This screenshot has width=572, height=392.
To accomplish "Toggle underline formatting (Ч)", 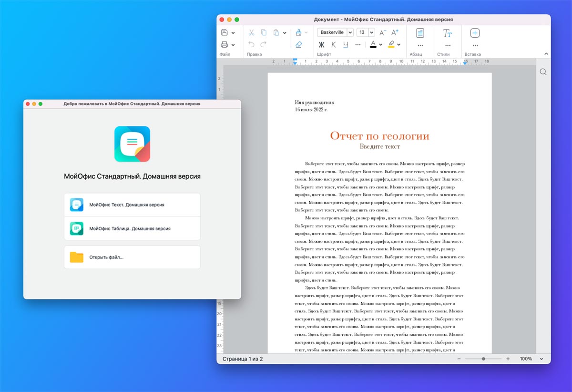I will pos(346,45).
